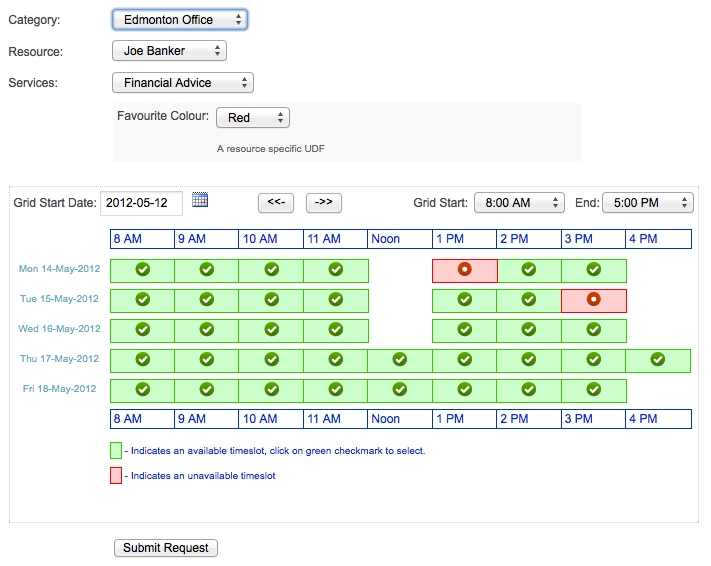
Task: Select Wednesday 10 AM checkmark slot
Action: tap(271, 329)
